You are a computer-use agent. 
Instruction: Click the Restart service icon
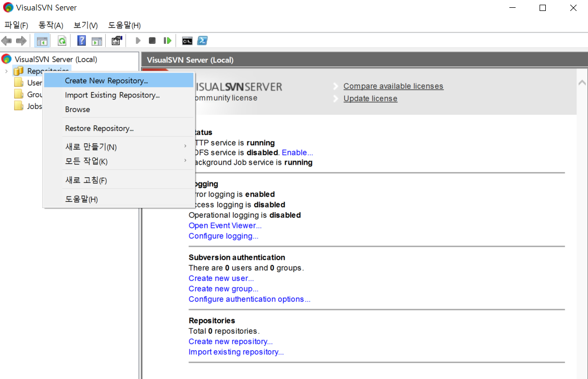[x=167, y=41]
